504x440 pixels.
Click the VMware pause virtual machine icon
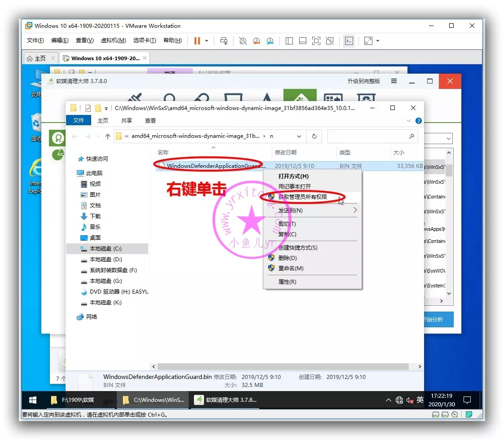197,41
